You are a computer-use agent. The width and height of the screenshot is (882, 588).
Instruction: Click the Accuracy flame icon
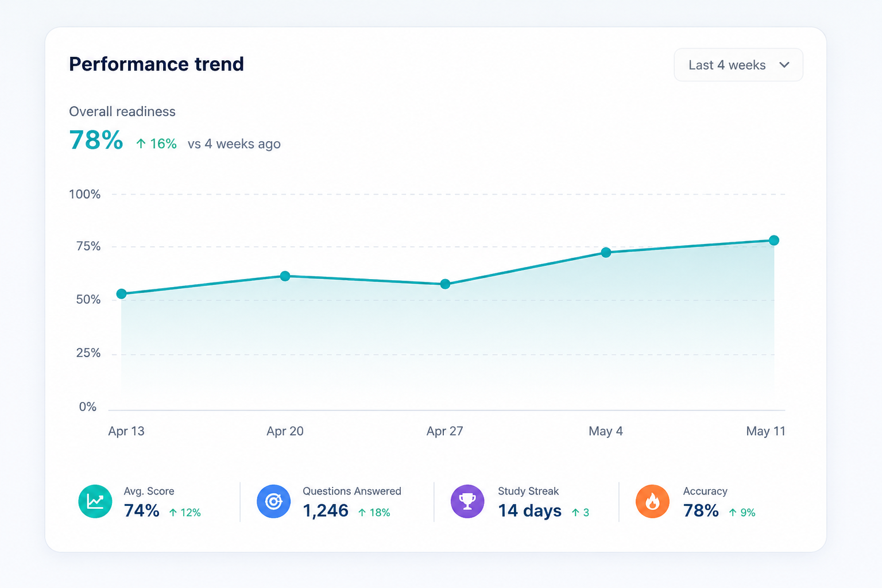[x=652, y=501]
